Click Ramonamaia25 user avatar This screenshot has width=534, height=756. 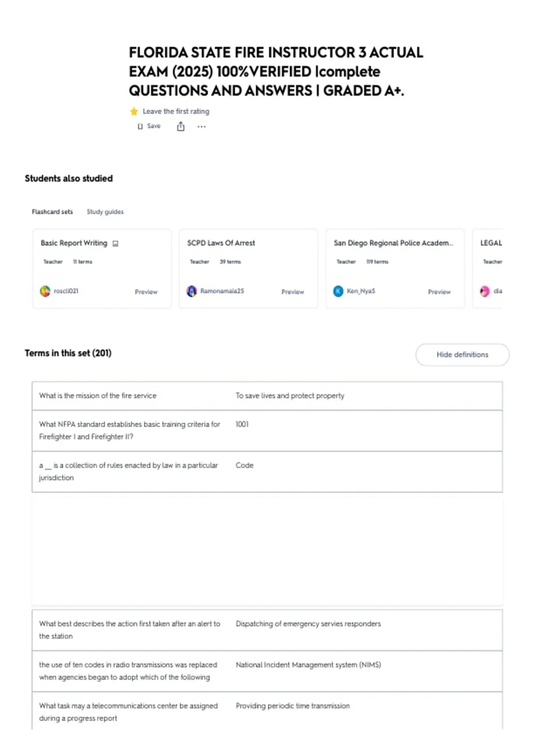(191, 291)
